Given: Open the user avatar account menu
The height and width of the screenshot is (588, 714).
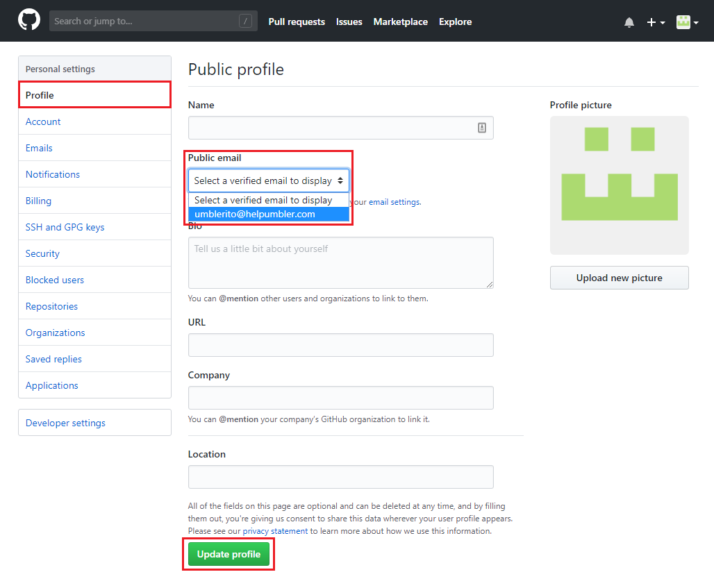Looking at the screenshot, I should [x=687, y=22].
